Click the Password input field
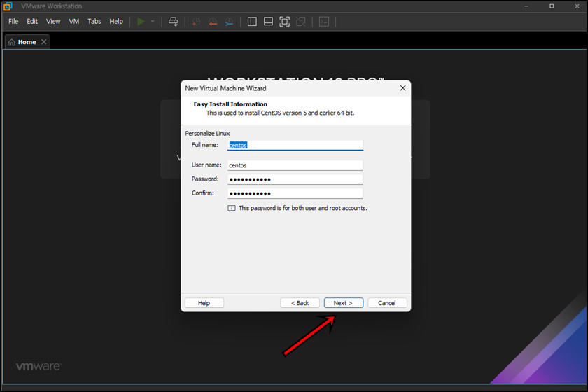 coord(295,179)
